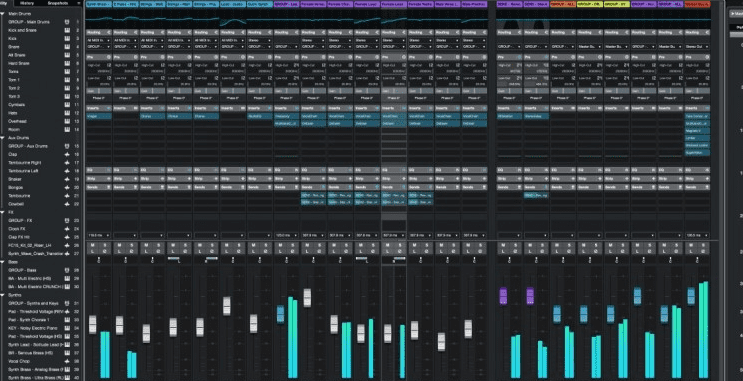The width and height of the screenshot is (743, 381).
Task: Click keyboard icon beside KEY - Noisy Electric Piano
Action: (x=67, y=328)
